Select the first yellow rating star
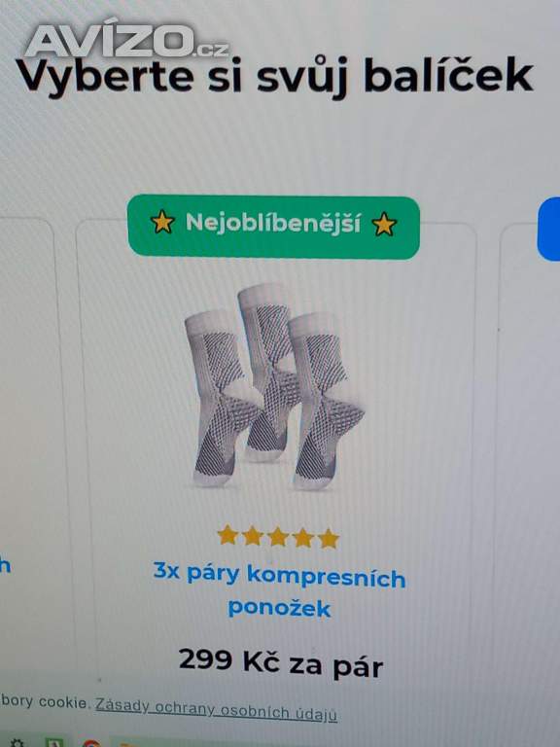 tap(227, 535)
